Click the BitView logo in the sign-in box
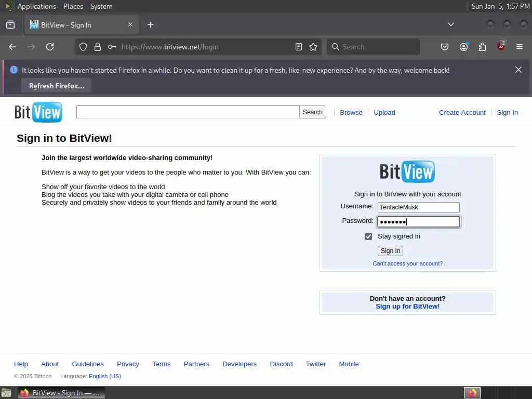This screenshot has width=532, height=399. tap(407, 171)
